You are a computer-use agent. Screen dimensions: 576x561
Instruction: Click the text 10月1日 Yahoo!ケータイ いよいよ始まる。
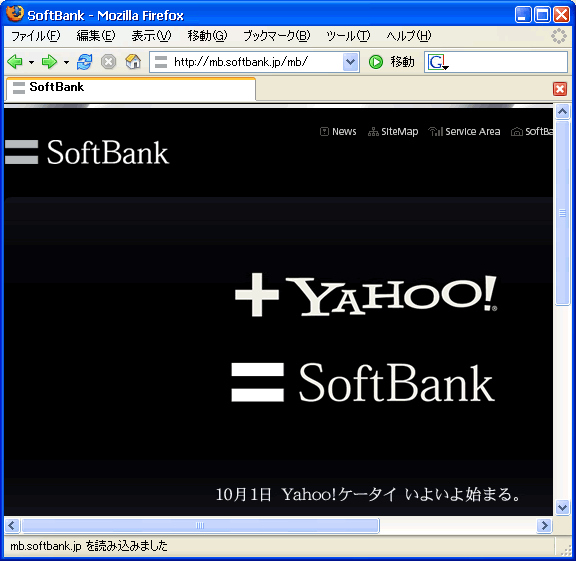pyautogui.click(x=368, y=494)
